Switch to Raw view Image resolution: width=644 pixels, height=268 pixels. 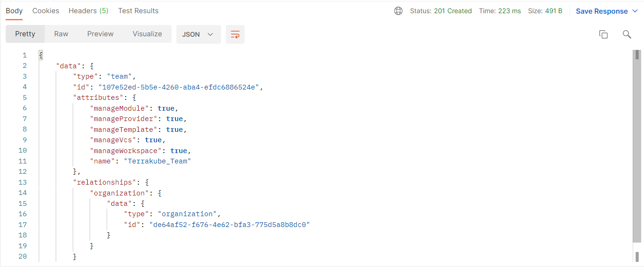point(61,34)
